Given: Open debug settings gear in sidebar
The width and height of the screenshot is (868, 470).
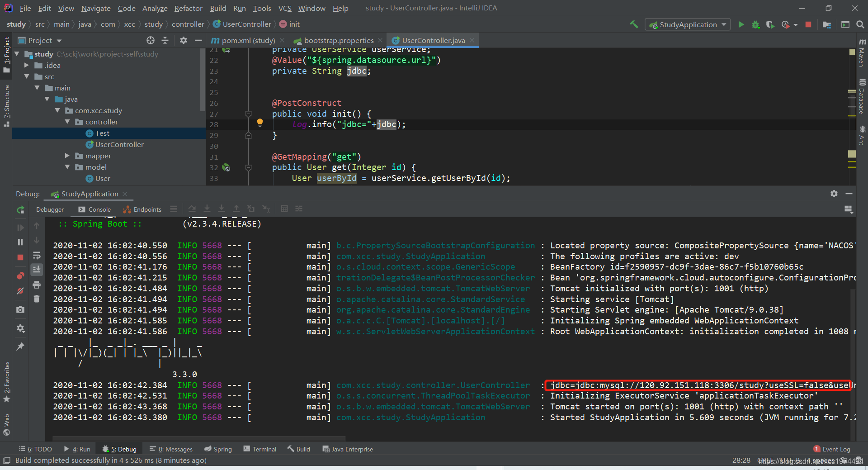Looking at the screenshot, I should (x=20, y=328).
